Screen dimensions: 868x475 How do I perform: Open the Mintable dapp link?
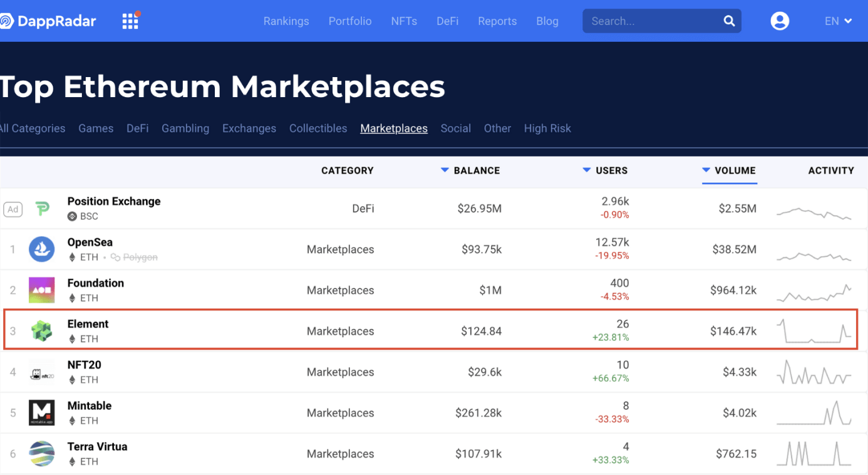pos(90,405)
